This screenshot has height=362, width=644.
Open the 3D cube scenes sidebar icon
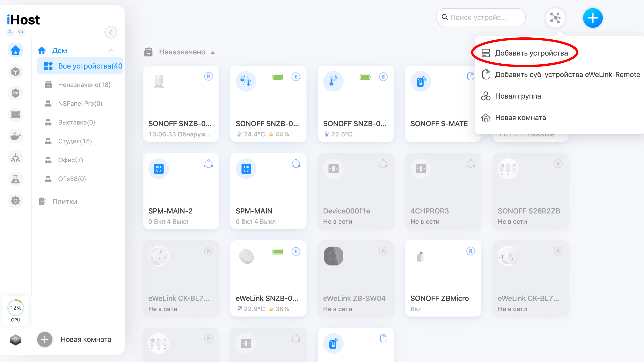(15, 72)
